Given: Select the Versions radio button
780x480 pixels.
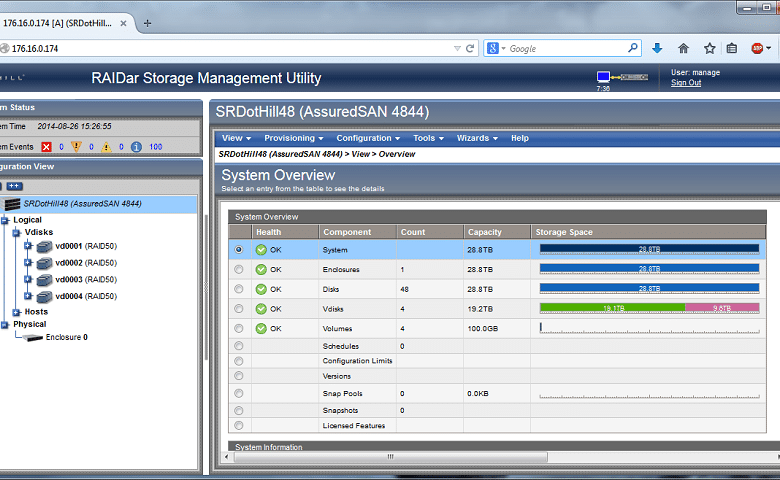Looking at the screenshot, I should click(x=239, y=376).
